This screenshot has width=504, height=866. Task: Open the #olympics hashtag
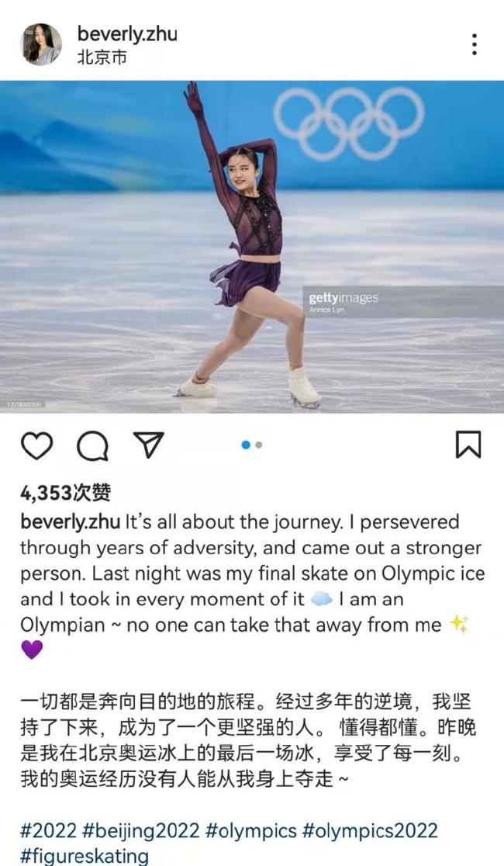coord(251,830)
